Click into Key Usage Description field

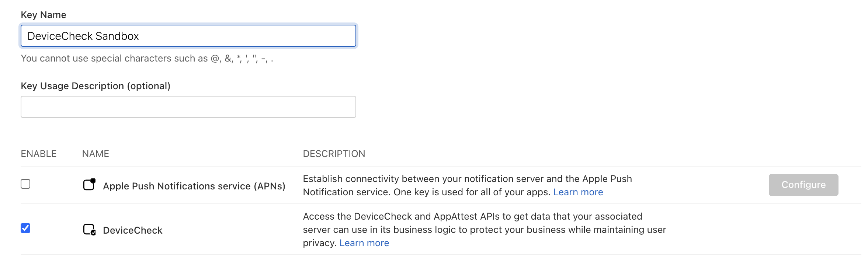tap(188, 107)
